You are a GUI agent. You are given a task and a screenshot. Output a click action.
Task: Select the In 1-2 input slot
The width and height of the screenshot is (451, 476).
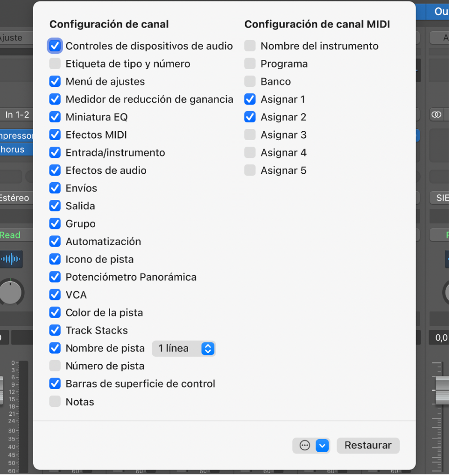click(x=16, y=114)
